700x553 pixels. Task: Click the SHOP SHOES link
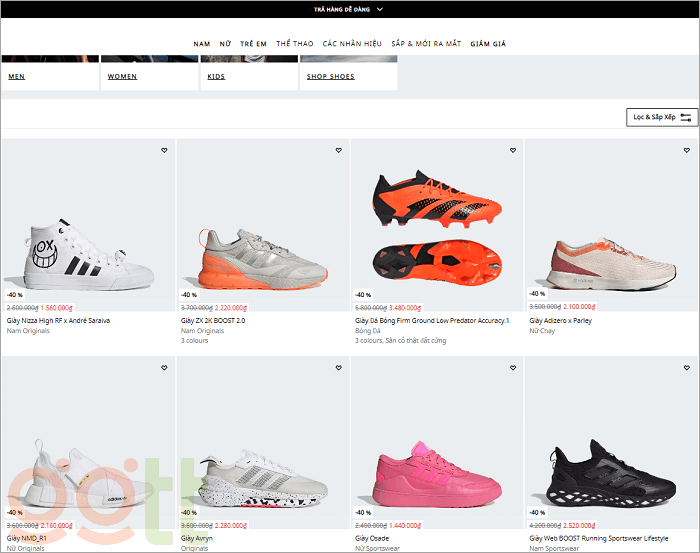(330, 76)
